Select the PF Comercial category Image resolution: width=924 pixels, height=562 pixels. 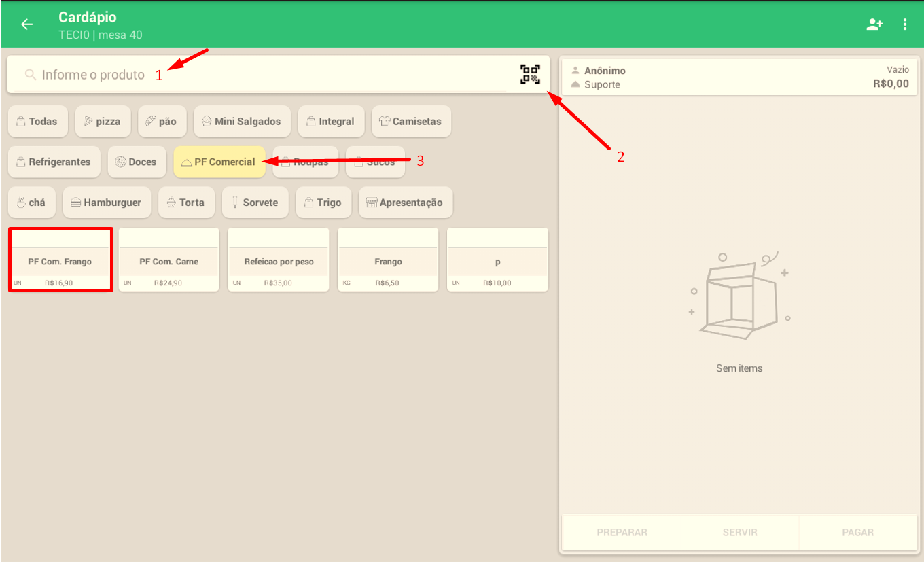click(219, 162)
